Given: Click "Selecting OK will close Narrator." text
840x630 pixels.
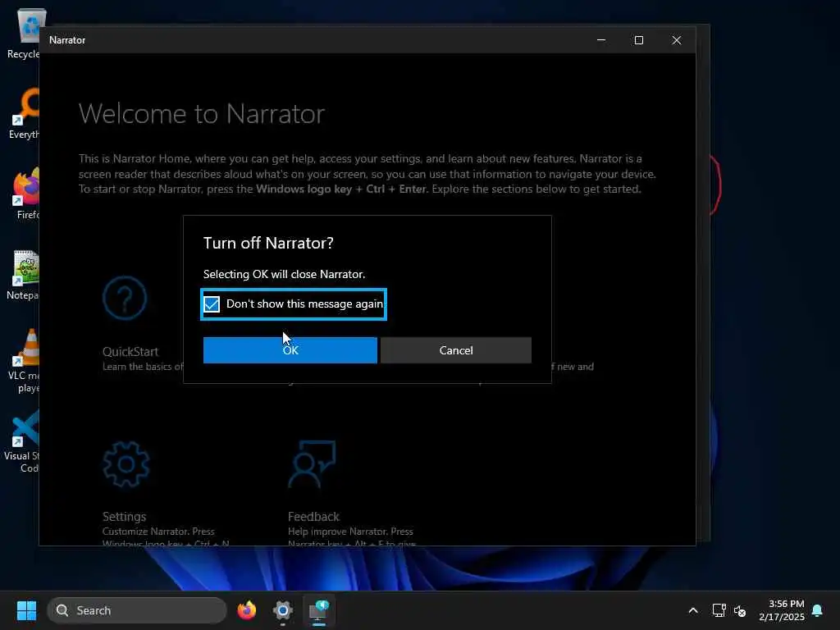Looking at the screenshot, I should pos(284,274).
